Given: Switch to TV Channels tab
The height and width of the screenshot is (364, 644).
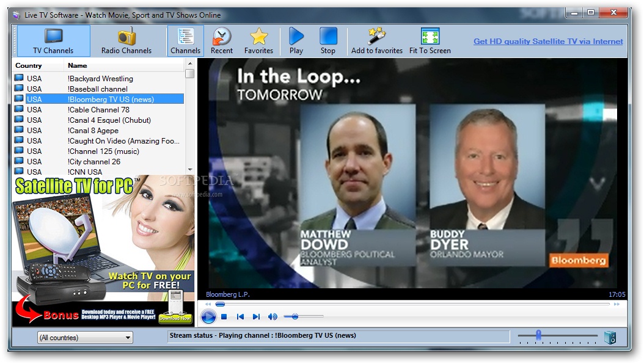Looking at the screenshot, I should tap(53, 41).
